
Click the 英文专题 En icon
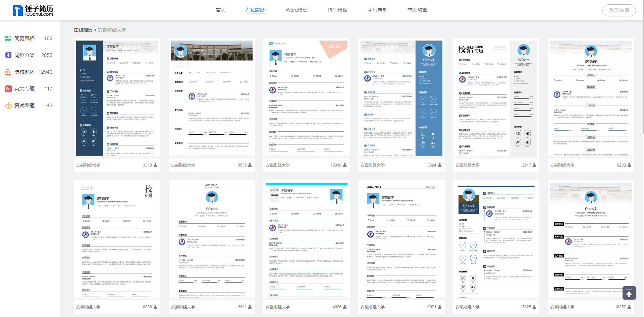(x=8, y=88)
